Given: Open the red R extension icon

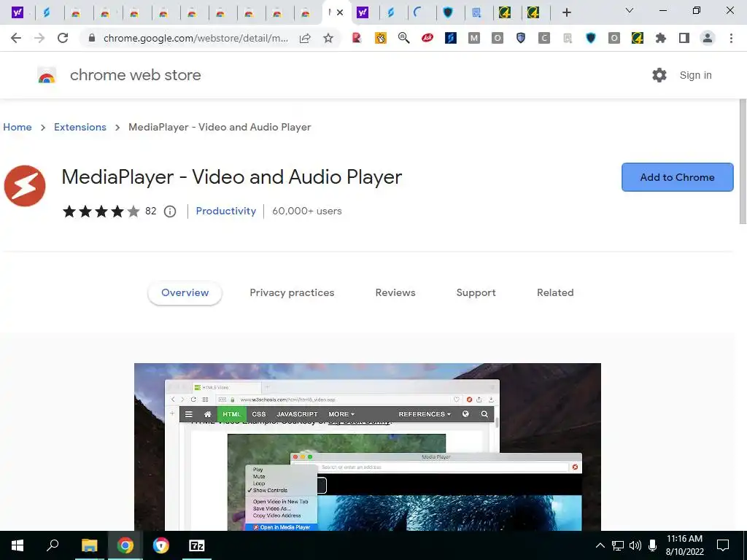Looking at the screenshot, I should pyautogui.click(x=357, y=38).
